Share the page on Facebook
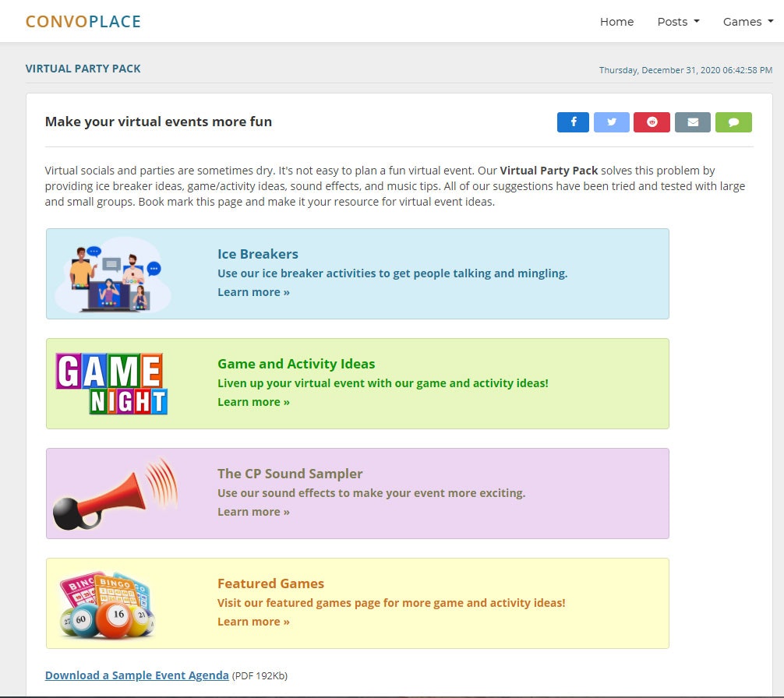The width and height of the screenshot is (784, 698). (573, 122)
